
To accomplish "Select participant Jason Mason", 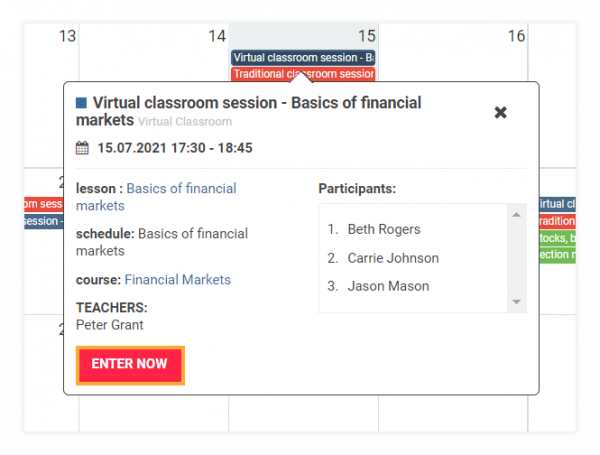I will [x=388, y=286].
